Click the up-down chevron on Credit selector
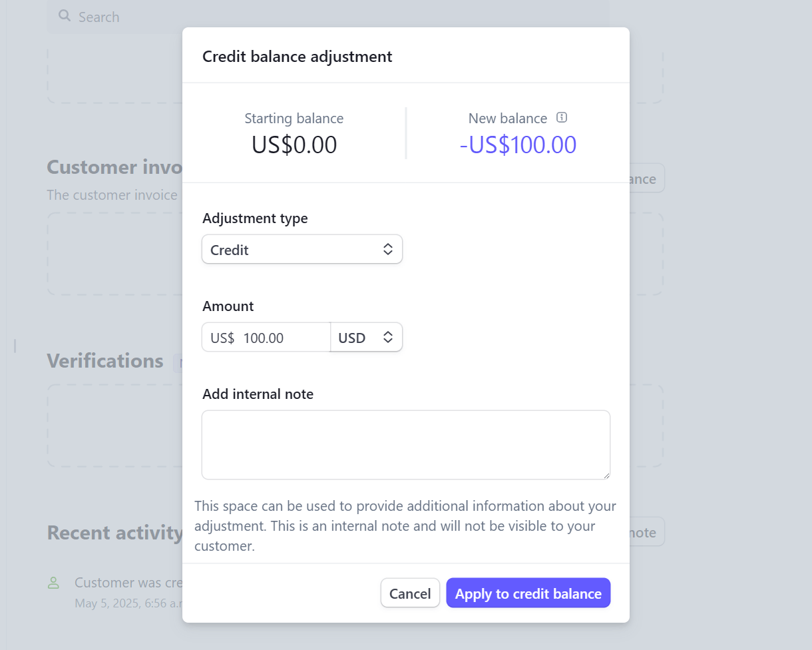The image size is (812, 650). click(388, 250)
